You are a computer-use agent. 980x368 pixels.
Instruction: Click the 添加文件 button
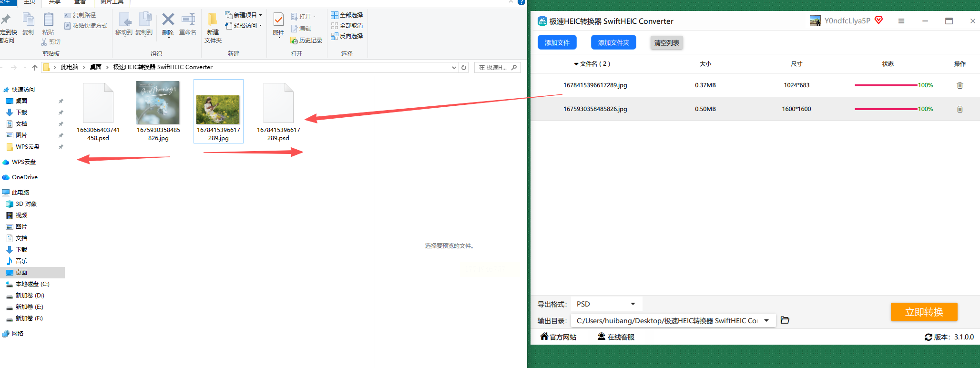557,42
